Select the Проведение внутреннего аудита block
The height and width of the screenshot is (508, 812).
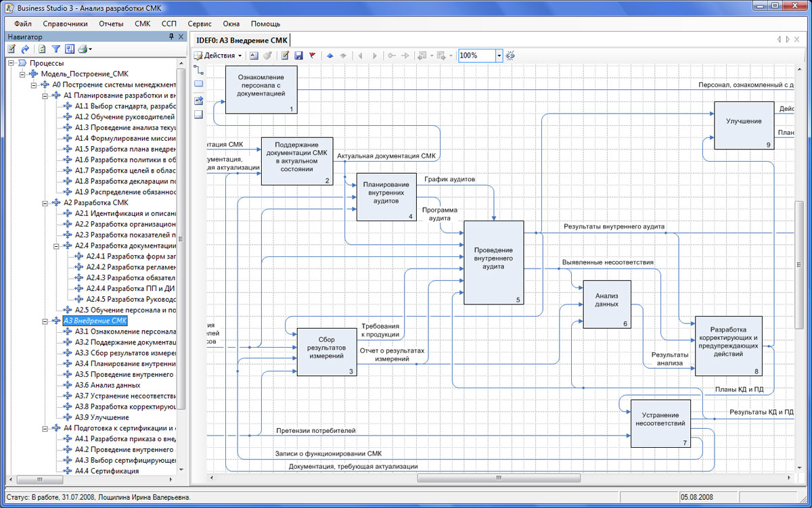coord(493,262)
